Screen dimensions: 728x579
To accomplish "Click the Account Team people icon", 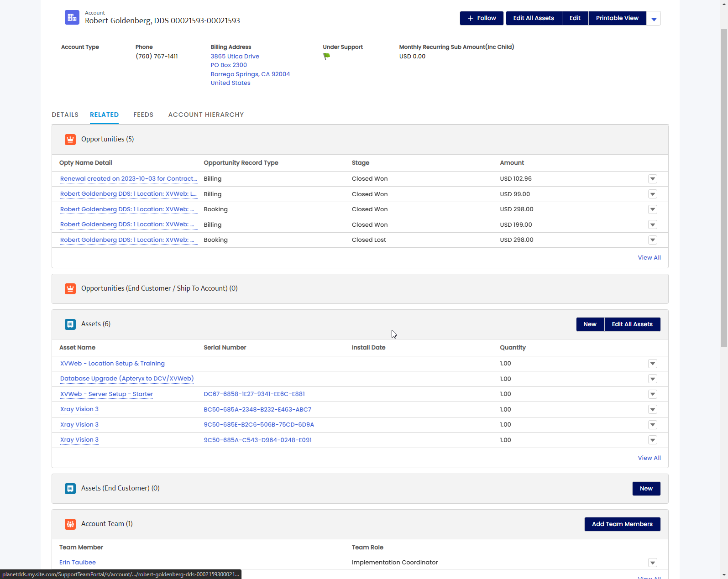I will [70, 524].
